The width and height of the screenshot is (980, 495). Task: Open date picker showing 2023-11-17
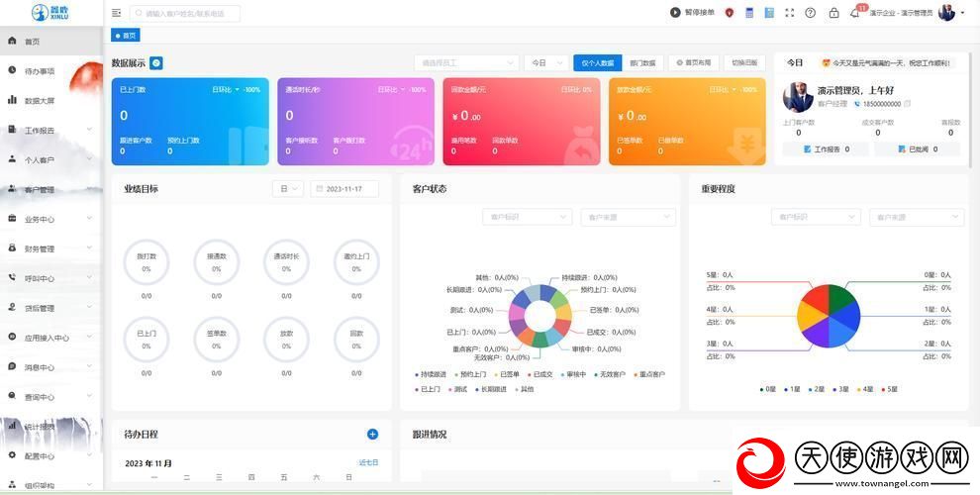tap(344, 189)
